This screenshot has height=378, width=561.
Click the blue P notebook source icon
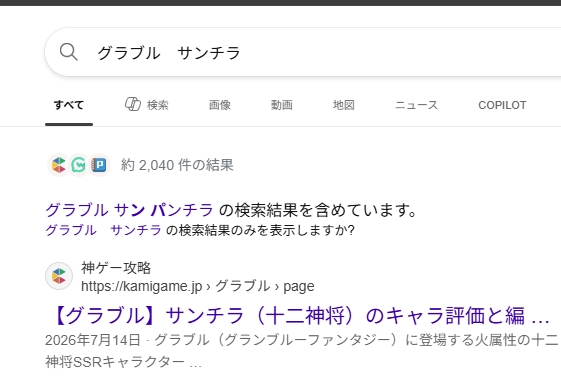click(x=99, y=165)
